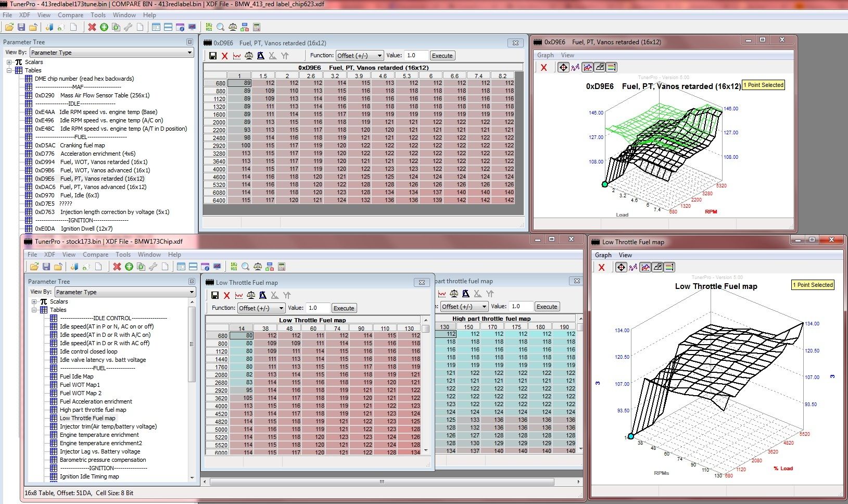This screenshot has width=848, height=504.
Task: Open Compare menu in the top menu bar
Action: click(x=70, y=15)
